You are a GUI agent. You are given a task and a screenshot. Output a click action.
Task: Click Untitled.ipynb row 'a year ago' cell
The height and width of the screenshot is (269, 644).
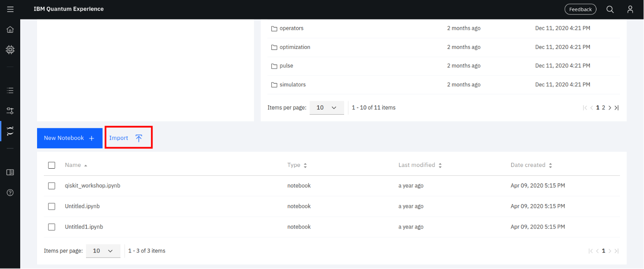tap(411, 206)
